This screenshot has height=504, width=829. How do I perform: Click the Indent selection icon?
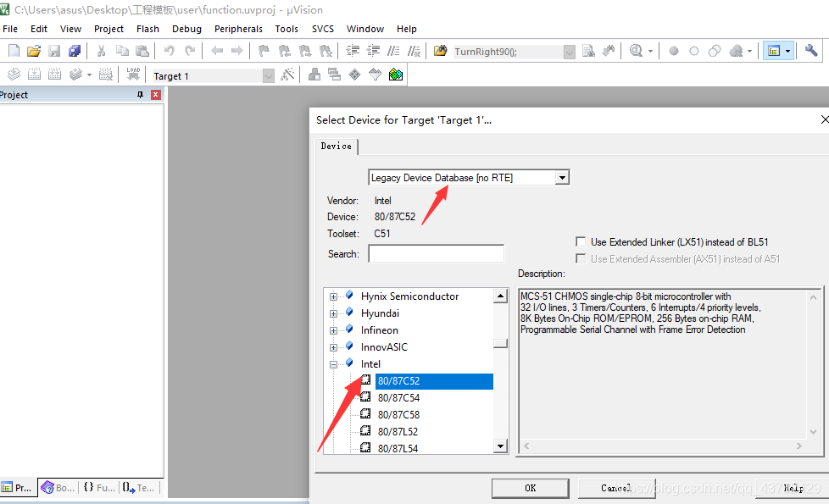353,51
